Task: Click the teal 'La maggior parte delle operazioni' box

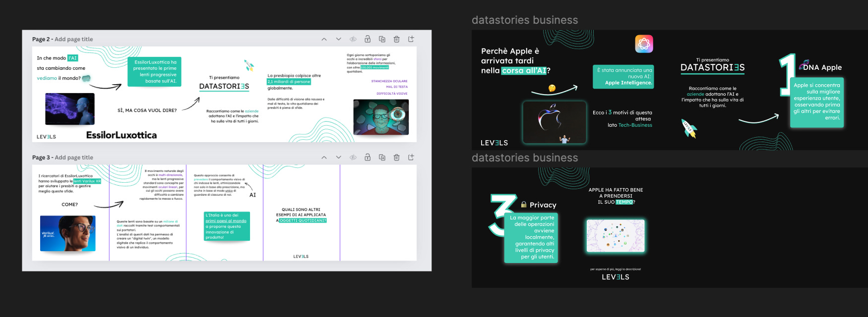Action: [532, 237]
